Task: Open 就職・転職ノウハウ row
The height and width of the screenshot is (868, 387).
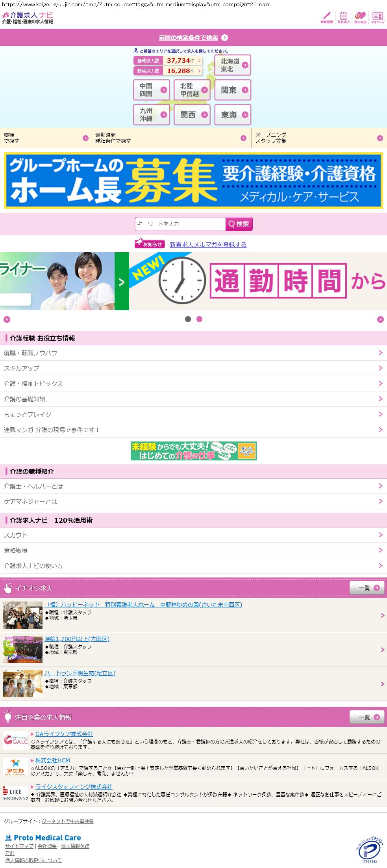Action: (x=193, y=353)
